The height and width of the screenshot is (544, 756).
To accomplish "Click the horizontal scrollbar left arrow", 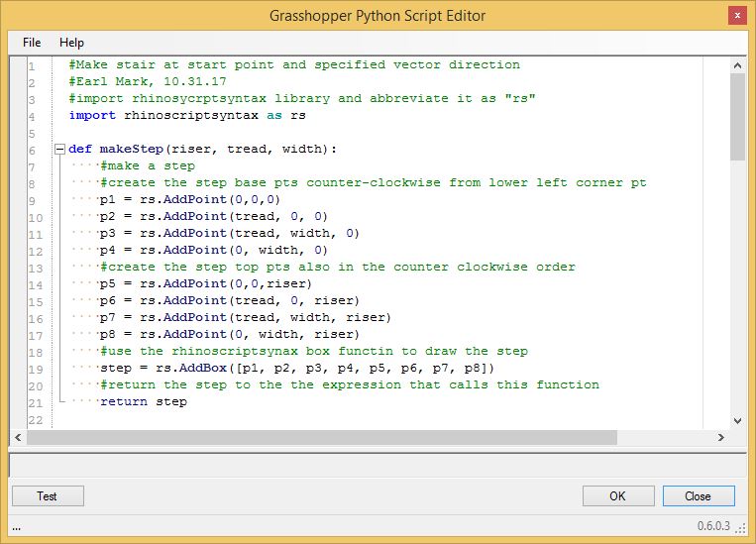I will tap(18, 437).
